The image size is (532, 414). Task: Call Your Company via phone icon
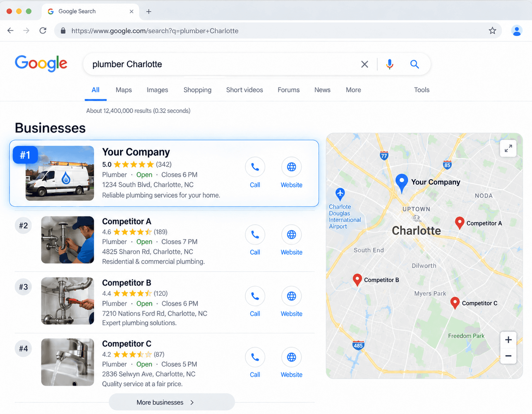click(255, 167)
